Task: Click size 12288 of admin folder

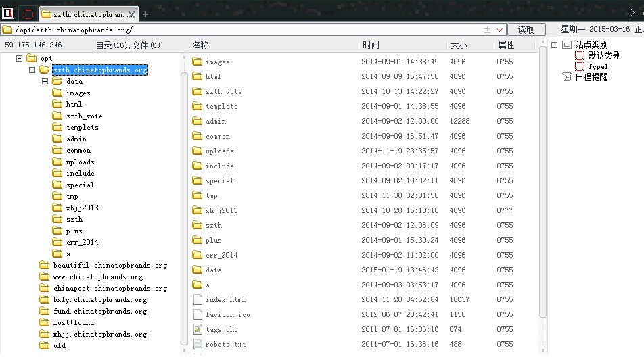Action: pyautogui.click(x=459, y=121)
